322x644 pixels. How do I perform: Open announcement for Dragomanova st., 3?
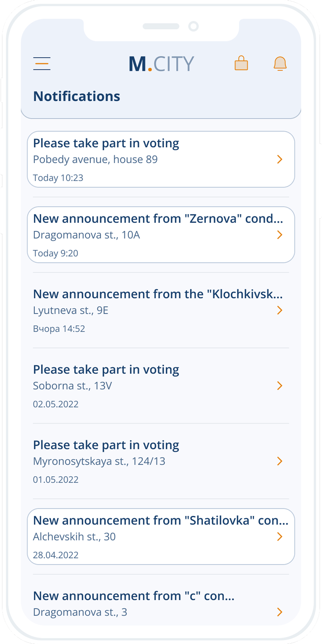pos(134,596)
